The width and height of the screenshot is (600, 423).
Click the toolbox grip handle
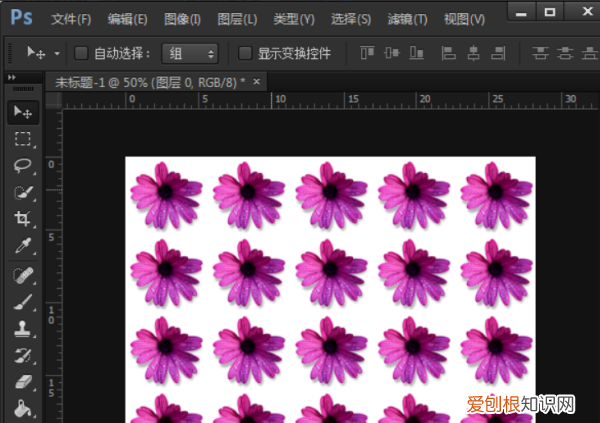(23, 89)
